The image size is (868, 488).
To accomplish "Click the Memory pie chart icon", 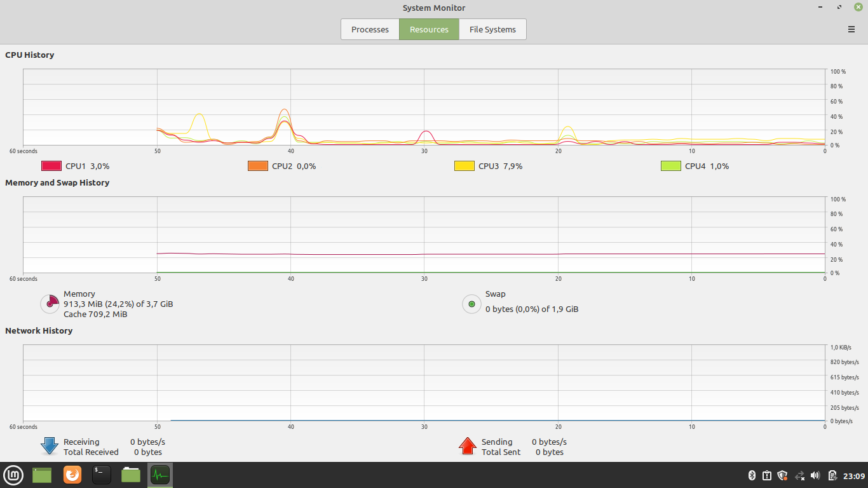I will pos(50,304).
